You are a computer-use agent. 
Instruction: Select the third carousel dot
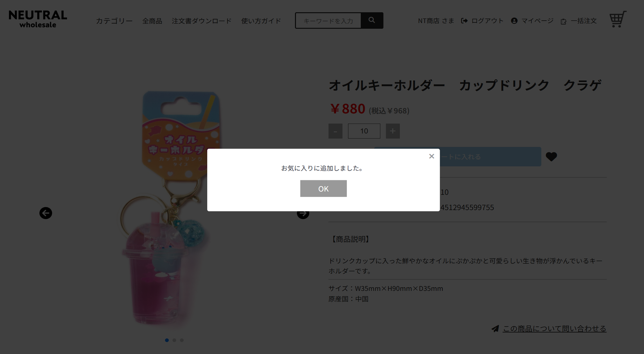[x=182, y=340]
